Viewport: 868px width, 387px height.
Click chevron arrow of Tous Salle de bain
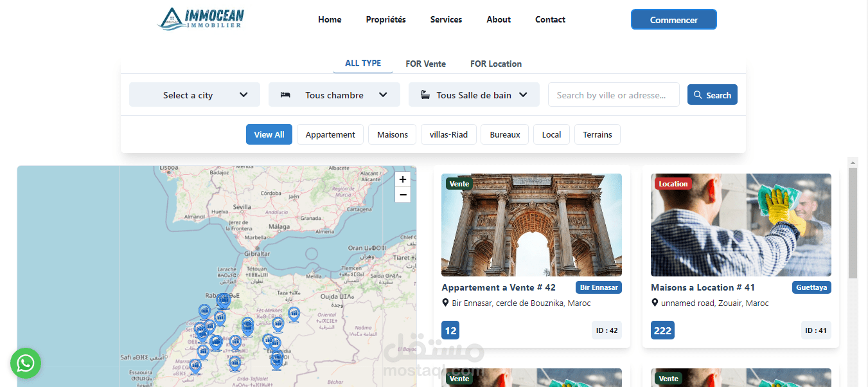pos(523,94)
